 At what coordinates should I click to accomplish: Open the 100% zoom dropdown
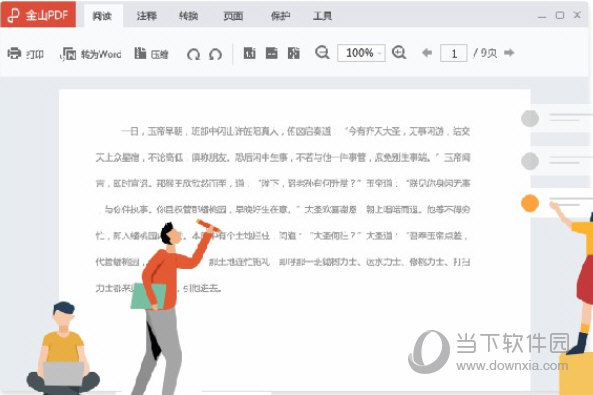tap(361, 53)
